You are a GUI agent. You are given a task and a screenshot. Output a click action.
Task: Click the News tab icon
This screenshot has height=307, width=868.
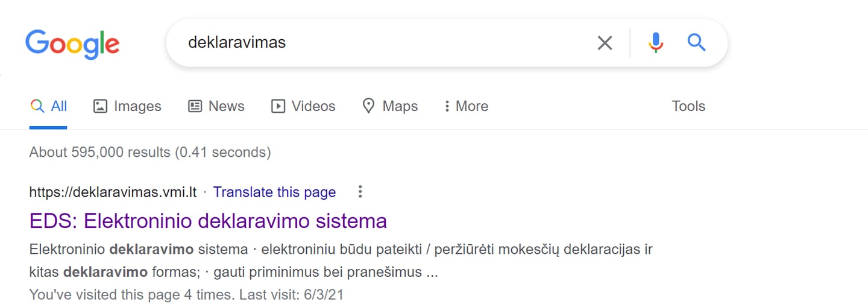(x=195, y=106)
